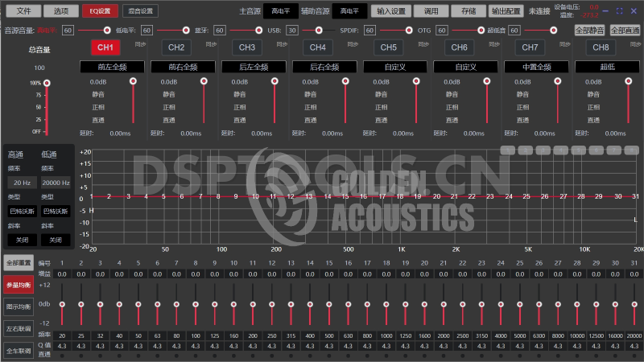This screenshot has height=362, width=644.
Task: Open the 中置全频 channel type dropdown
Action: pos(536,67)
